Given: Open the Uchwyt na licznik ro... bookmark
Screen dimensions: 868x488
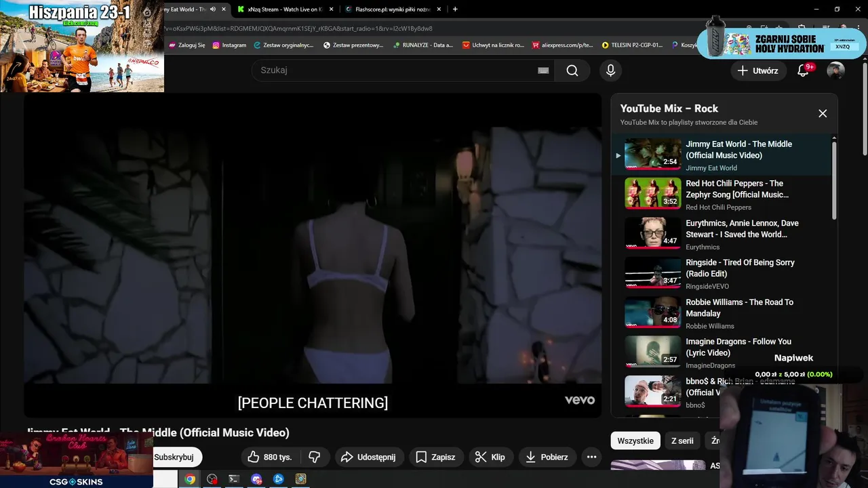Looking at the screenshot, I should pos(493,45).
